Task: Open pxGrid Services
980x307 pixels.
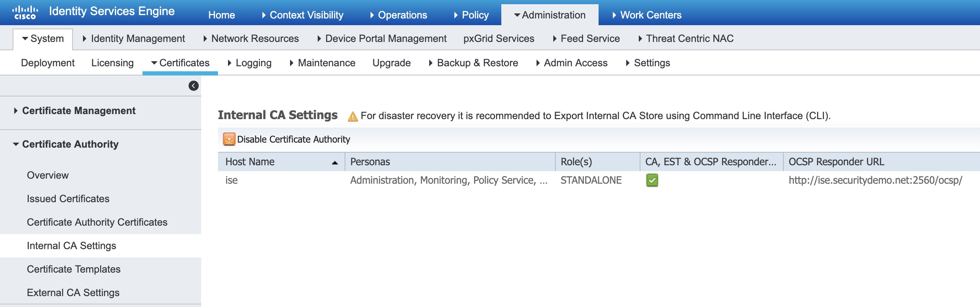Action: (499, 39)
